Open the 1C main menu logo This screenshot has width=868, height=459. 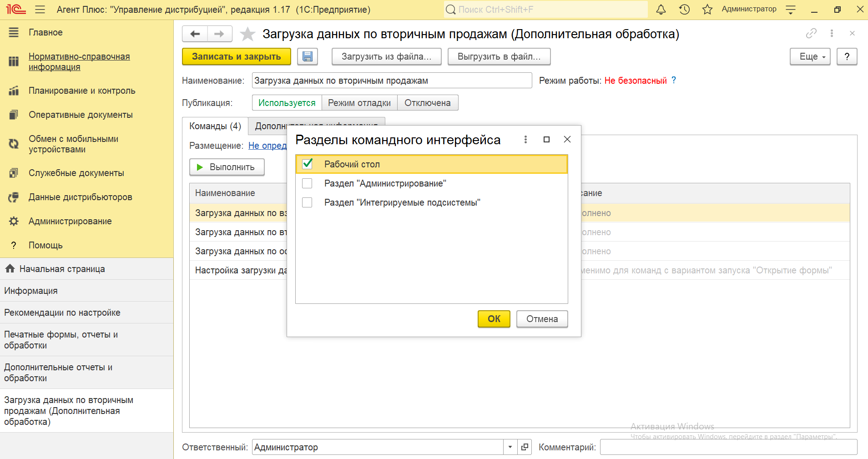click(16, 9)
